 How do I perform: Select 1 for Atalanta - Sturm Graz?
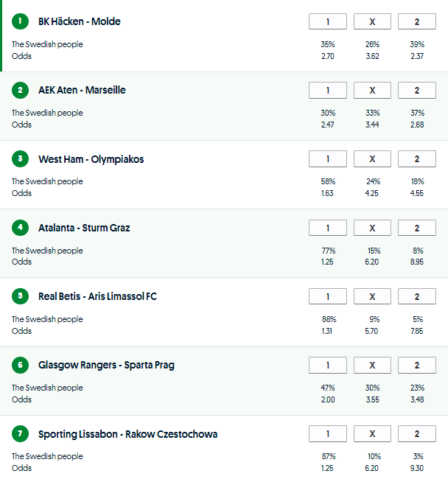coord(328,228)
